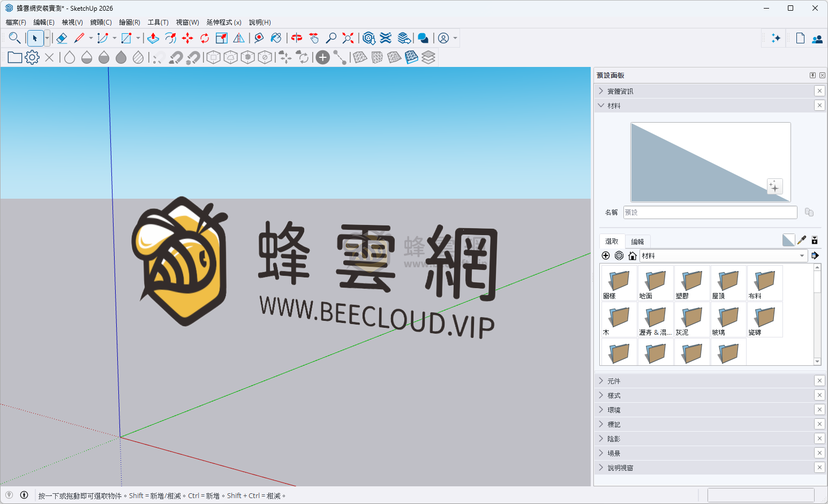Image resolution: width=828 pixels, height=504 pixels.
Task: Select the Scale tool
Action: 222,38
